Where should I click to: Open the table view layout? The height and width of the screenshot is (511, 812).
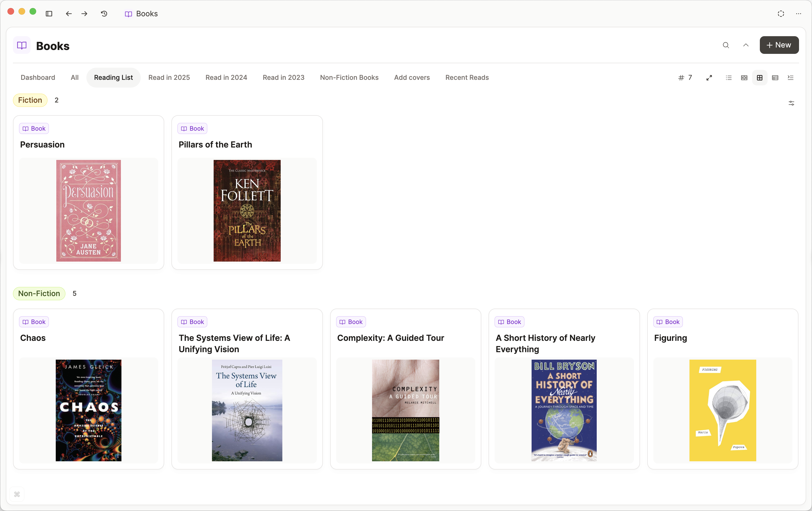coord(775,78)
